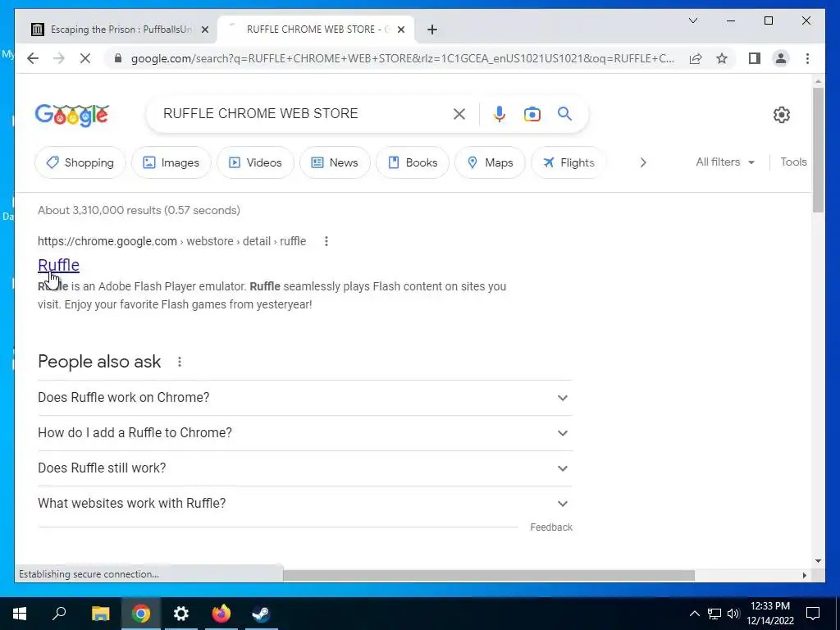Open the Ruffle search result link
This screenshot has width=840, height=630.
pyautogui.click(x=58, y=265)
